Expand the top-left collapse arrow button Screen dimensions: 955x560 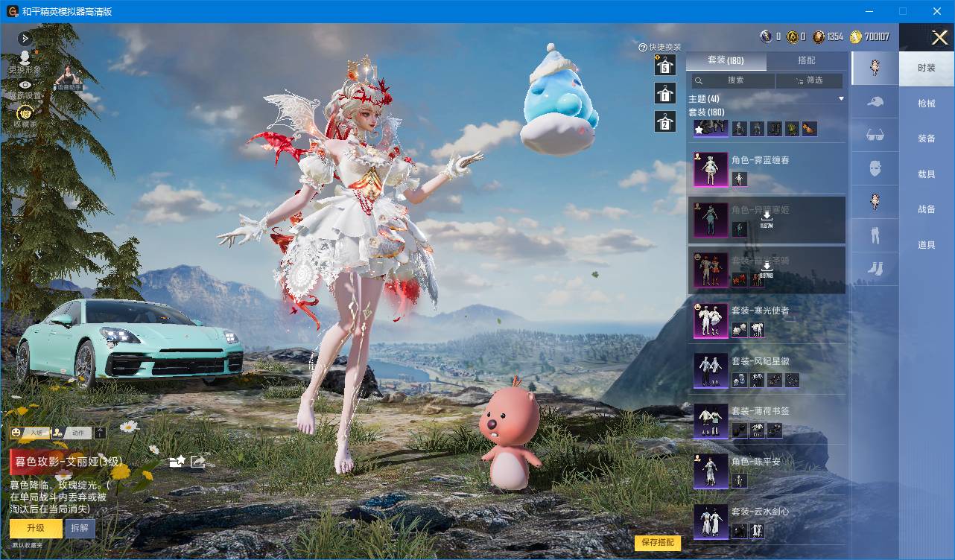click(x=25, y=38)
